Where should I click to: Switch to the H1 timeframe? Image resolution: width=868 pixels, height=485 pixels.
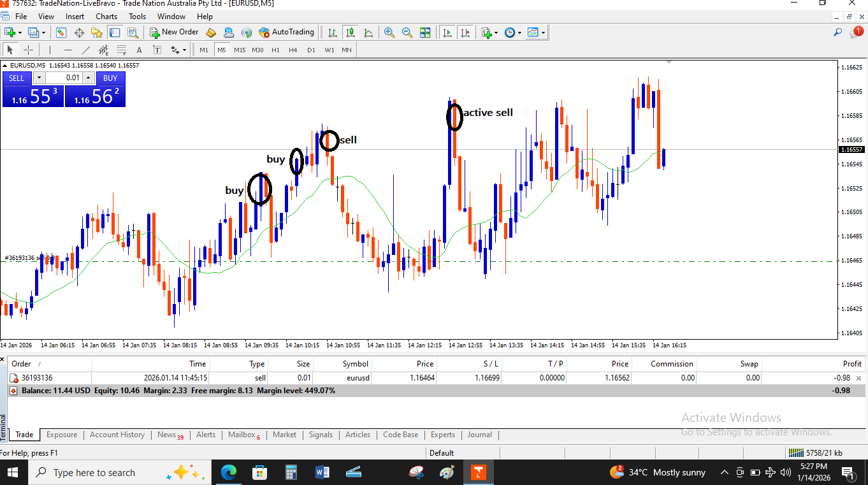275,50
